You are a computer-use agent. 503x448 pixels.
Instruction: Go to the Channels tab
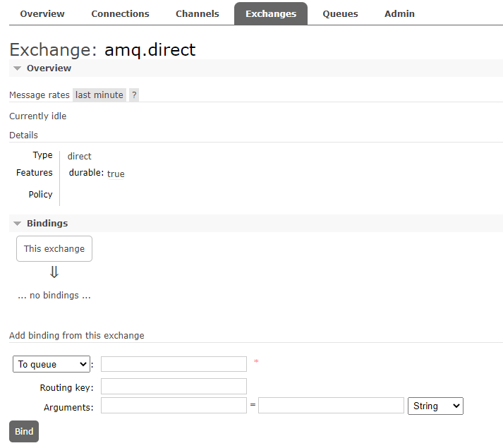pos(198,14)
